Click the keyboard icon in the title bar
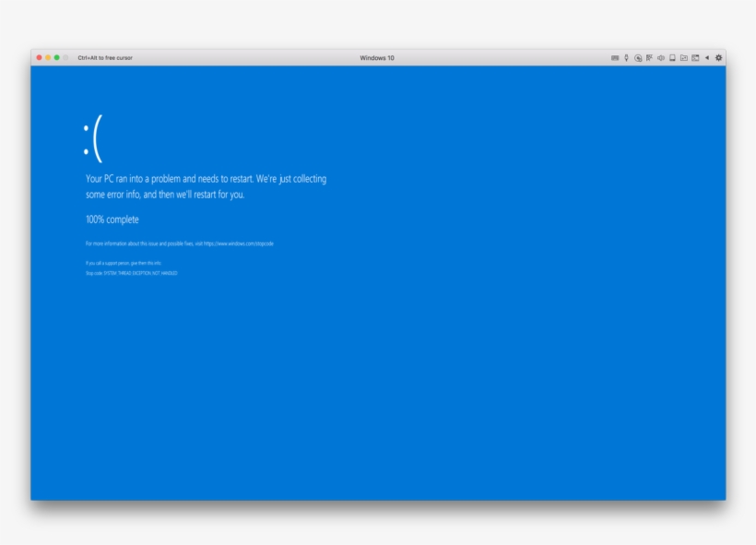This screenshot has height=545, width=756. tap(615, 57)
